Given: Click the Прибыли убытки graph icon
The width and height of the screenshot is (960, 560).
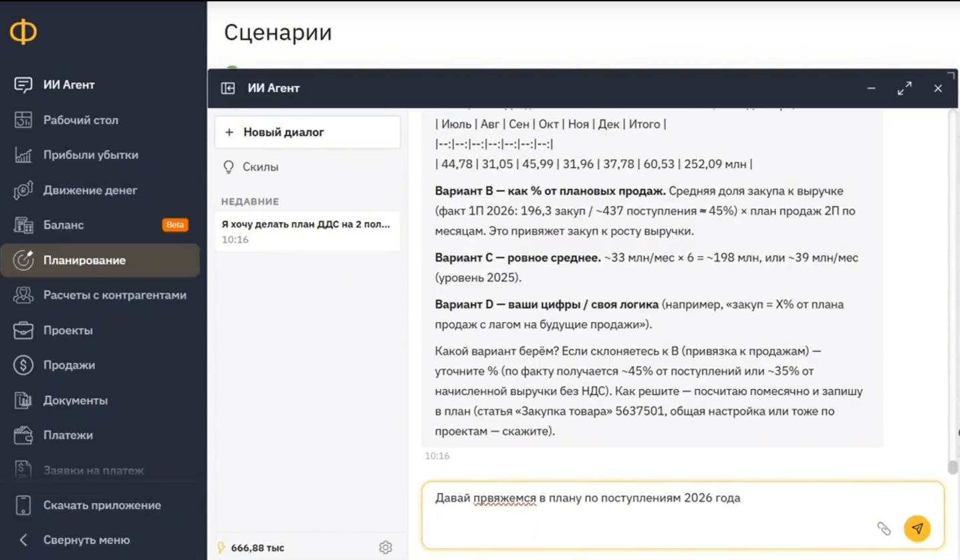Looking at the screenshot, I should tap(23, 155).
